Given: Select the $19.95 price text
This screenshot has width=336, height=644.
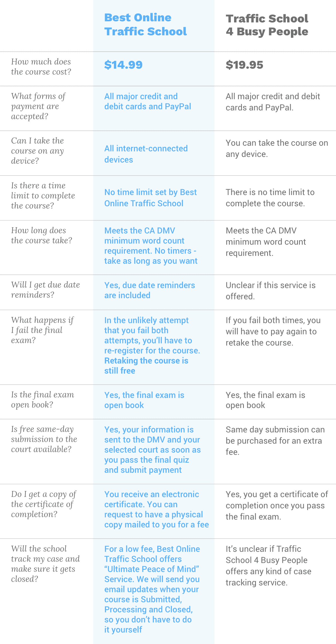Looking at the screenshot, I should (x=244, y=65).
